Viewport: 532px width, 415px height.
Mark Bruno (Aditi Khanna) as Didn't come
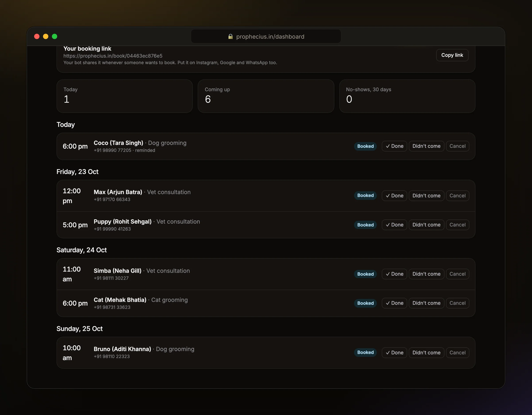[x=426, y=353]
